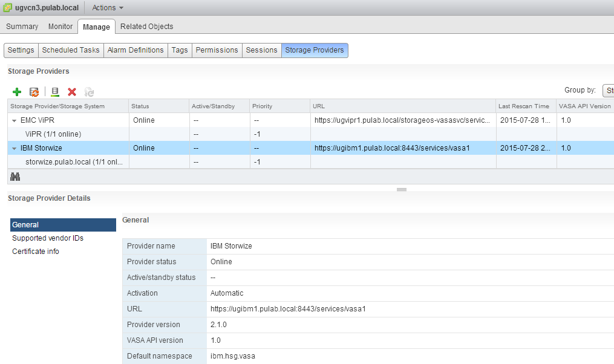
Task: Click the horizontal panel splitter handle
Action: (x=402, y=189)
